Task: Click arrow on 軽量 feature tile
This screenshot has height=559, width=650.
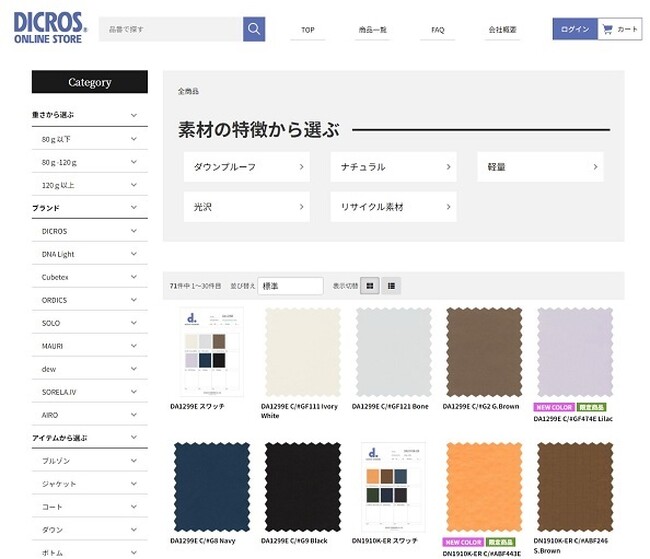Action: coord(595,167)
